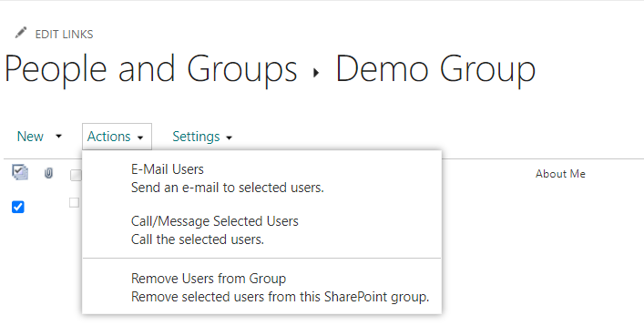Open the EDIT LINKS link
Image resolution: width=644 pixels, height=336 pixels.
tap(64, 34)
